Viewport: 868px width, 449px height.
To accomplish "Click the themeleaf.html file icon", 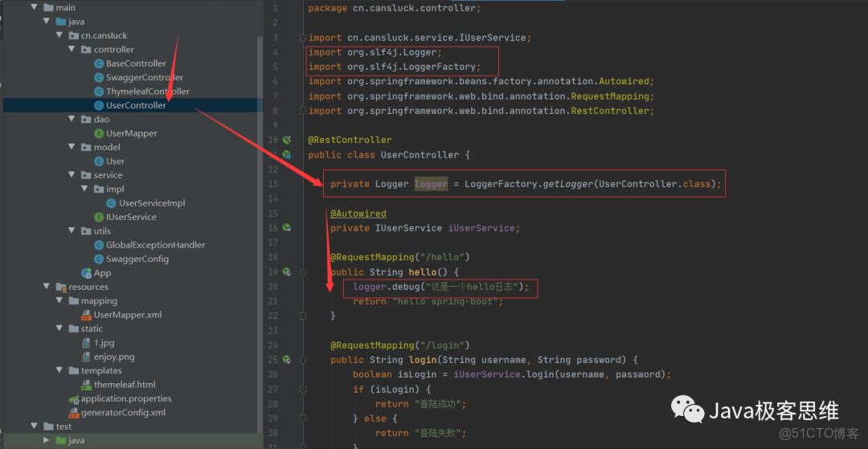I will (87, 385).
